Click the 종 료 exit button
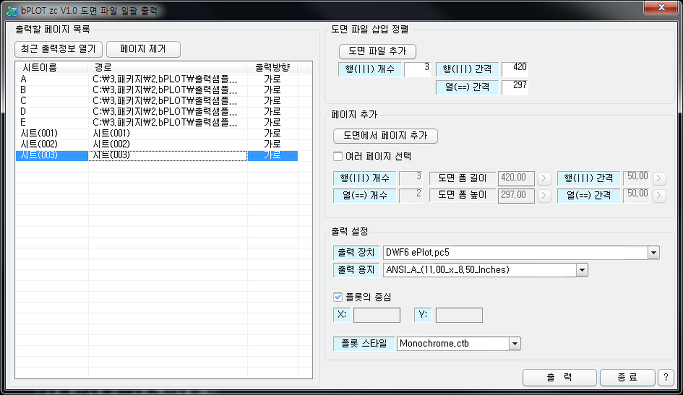This screenshot has width=683, height=395. (627, 377)
